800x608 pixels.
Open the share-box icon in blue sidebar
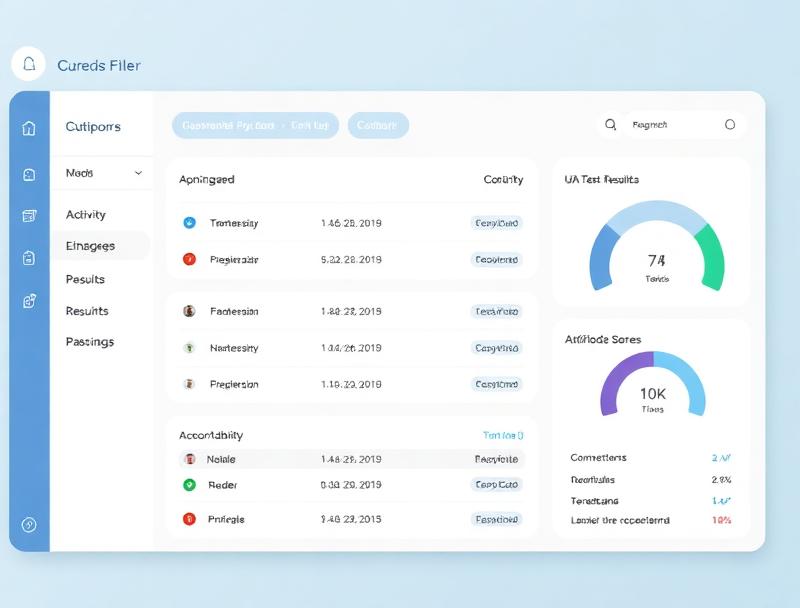pyautogui.click(x=29, y=301)
